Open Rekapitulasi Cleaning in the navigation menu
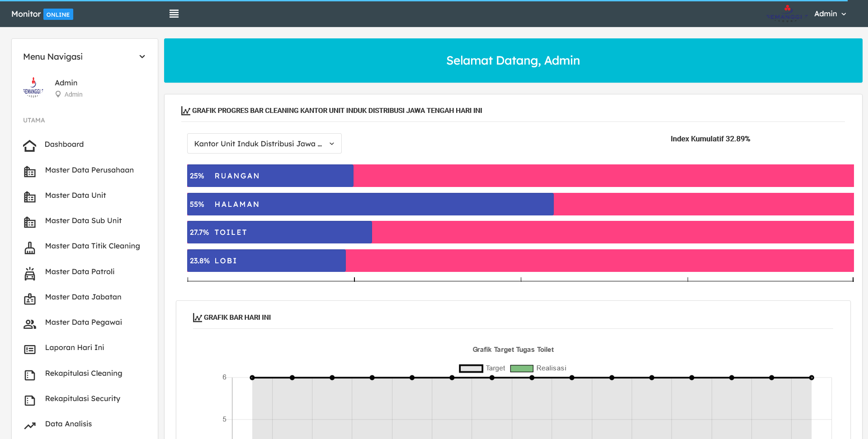 pyautogui.click(x=84, y=374)
